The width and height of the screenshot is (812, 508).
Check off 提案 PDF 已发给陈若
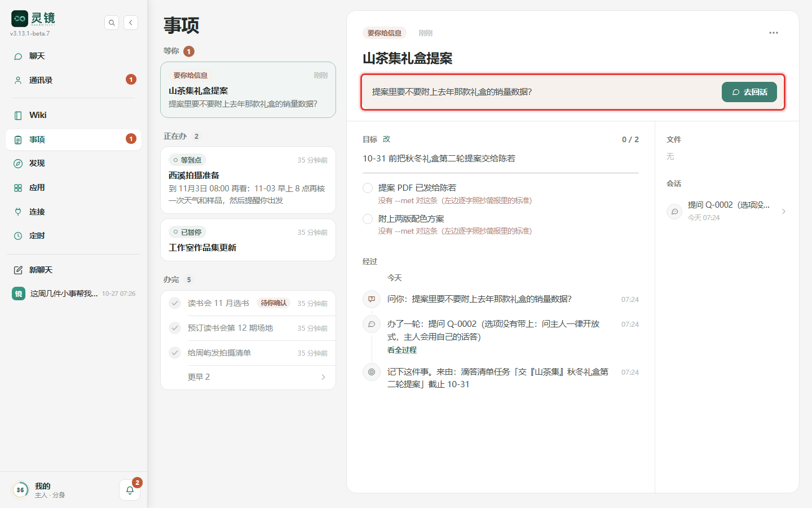click(x=368, y=188)
